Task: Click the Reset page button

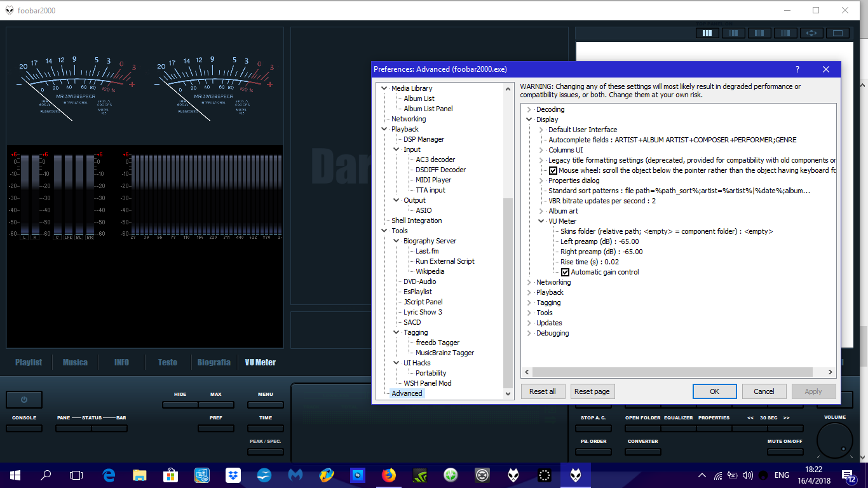Action: pyautogui.click(x=592, y=391)
